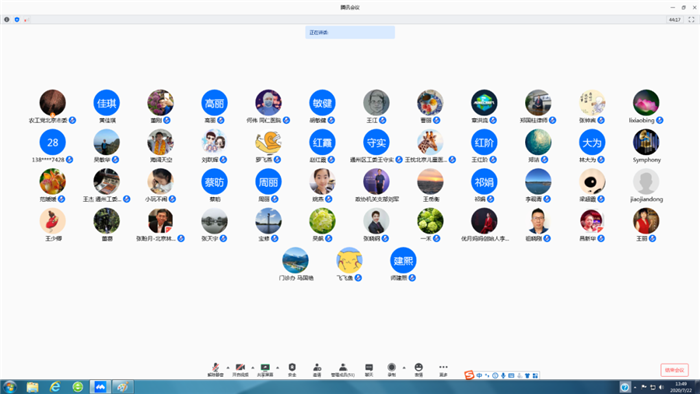Open the security shield icon in the toolbar
This screenshot has height=394, width=700.
click(292, 369)
